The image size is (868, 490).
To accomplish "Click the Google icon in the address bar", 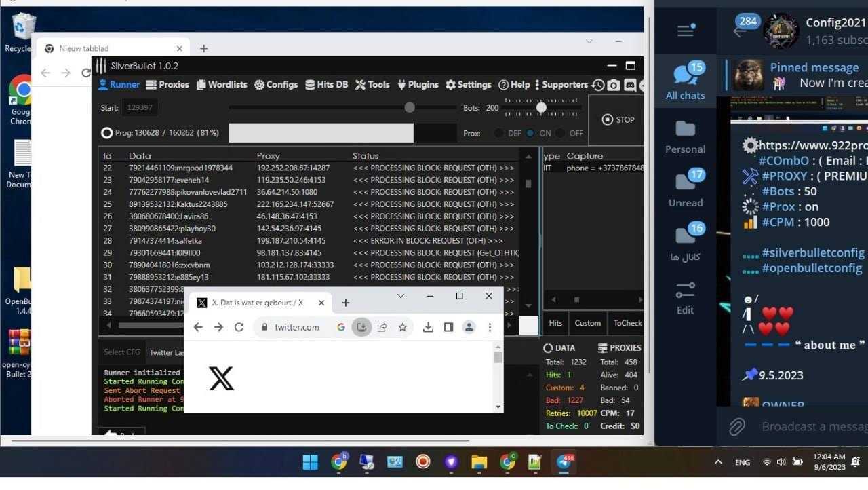I will 341,327.
